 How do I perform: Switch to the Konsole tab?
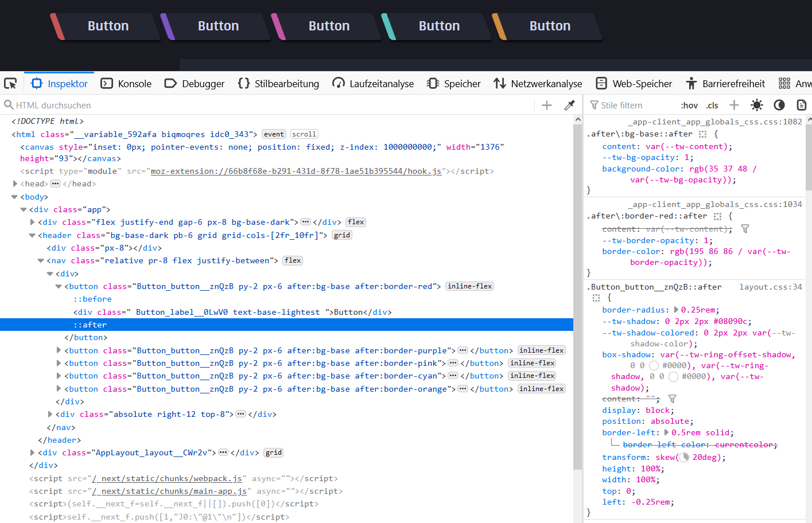click(126, 84)
